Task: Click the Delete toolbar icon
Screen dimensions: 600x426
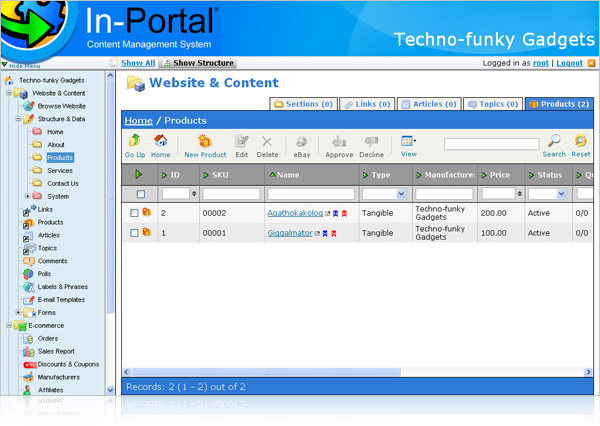Action: pyautogui.click(x=267, y=142)
